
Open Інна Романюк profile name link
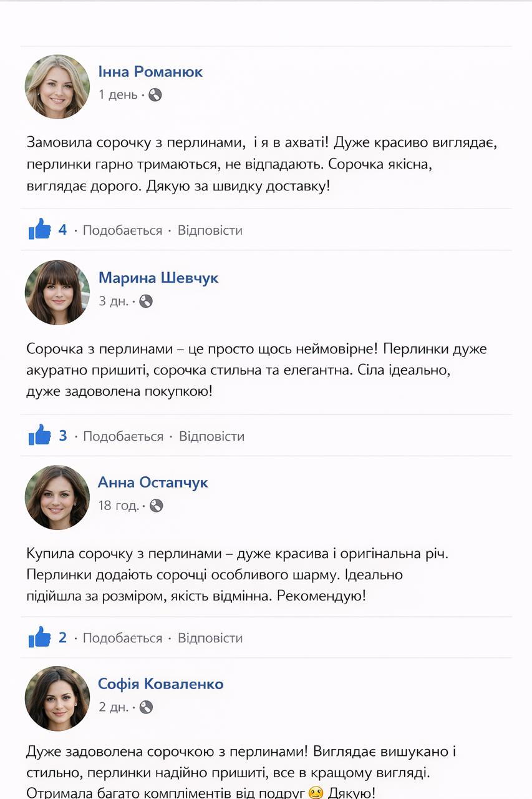point(150,72)
